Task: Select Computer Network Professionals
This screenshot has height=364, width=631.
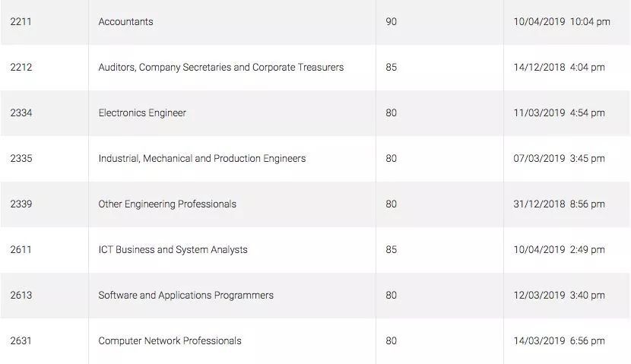Action: tap(170, 340)
